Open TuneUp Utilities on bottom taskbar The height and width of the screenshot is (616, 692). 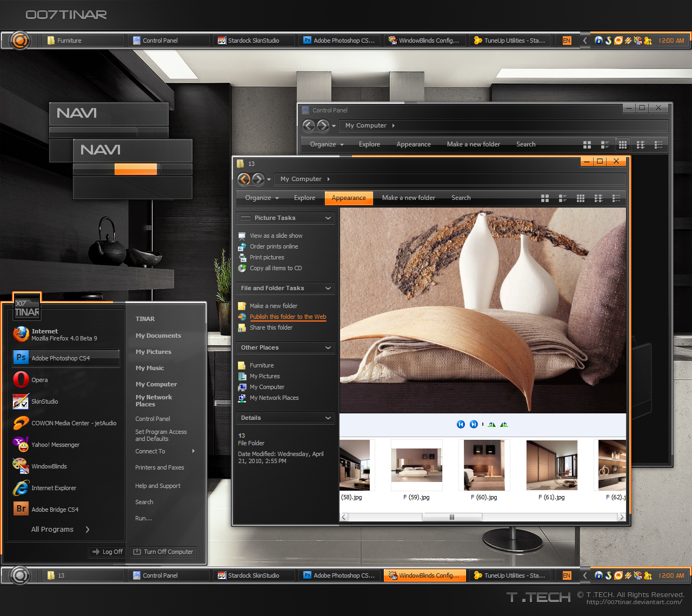click(x=511, y=575)
